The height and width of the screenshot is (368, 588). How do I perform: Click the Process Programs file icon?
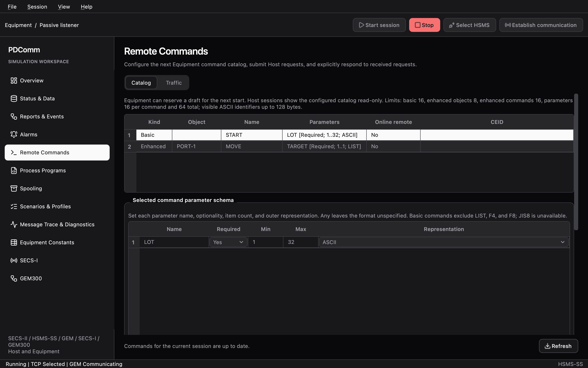14,171
